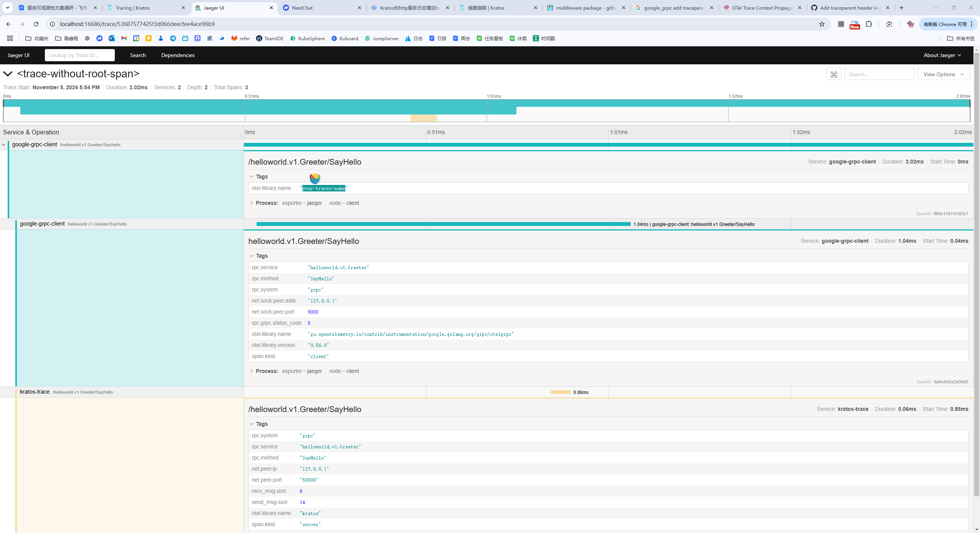
Task: Reload the page with refresh icon
Action: point(36,24)
